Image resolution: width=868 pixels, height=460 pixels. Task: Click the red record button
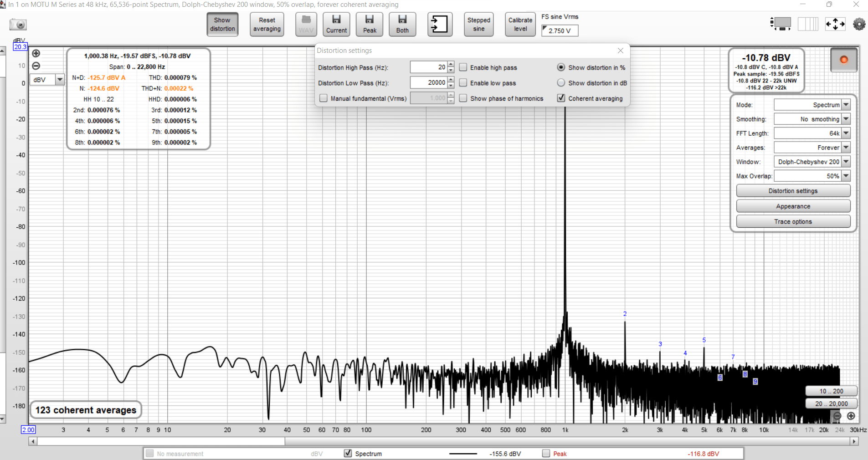(843, 60)
